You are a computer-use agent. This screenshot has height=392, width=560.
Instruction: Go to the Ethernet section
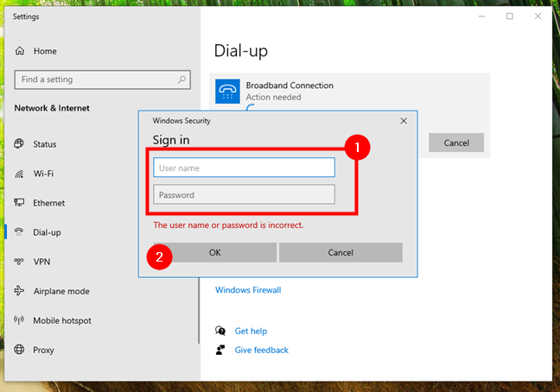pos(49,203)
